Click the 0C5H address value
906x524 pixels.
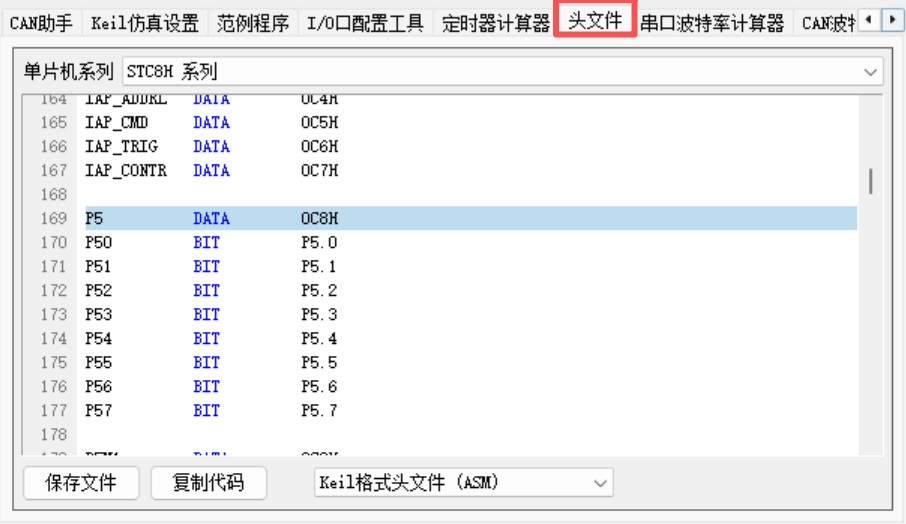tap(320, 122)
